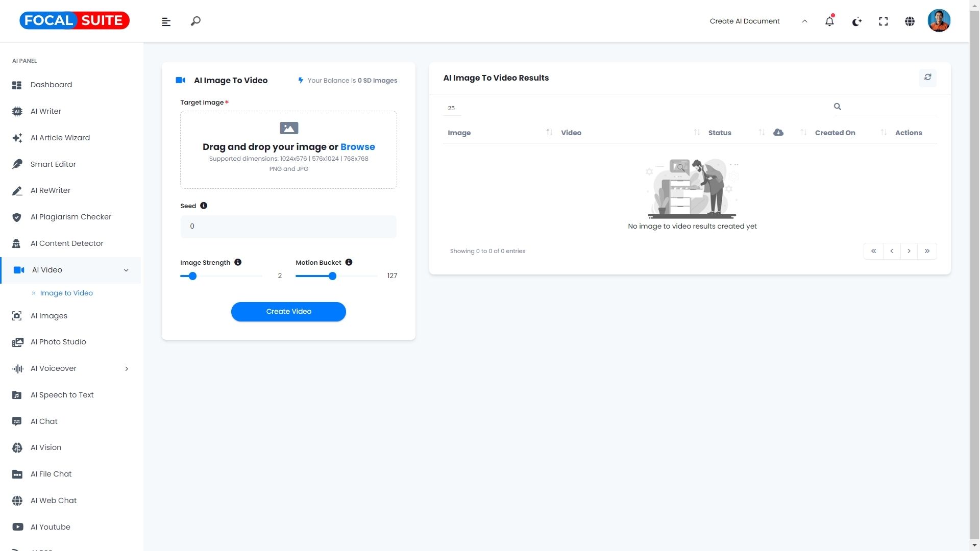Screen dimensions: 980x551
Task: Enter fullscreen mode via top bar icon
Action: [x=884, y=21]
